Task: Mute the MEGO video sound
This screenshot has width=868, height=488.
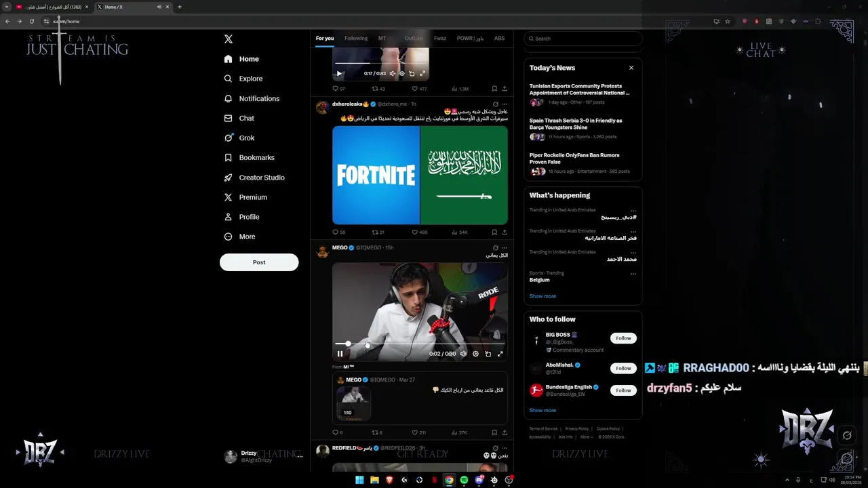Action: pyautogui.click(x=463, y=354)
